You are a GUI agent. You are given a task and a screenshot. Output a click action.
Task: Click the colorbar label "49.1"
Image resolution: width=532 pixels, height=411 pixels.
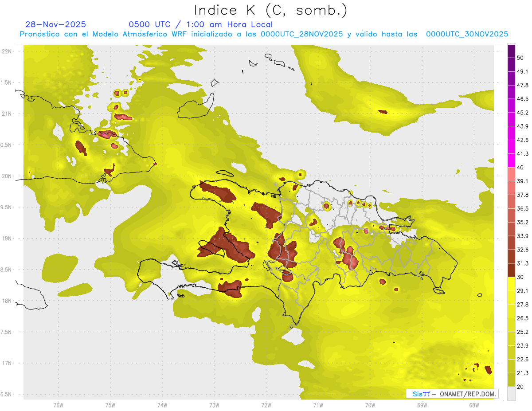tap(522, 71)
